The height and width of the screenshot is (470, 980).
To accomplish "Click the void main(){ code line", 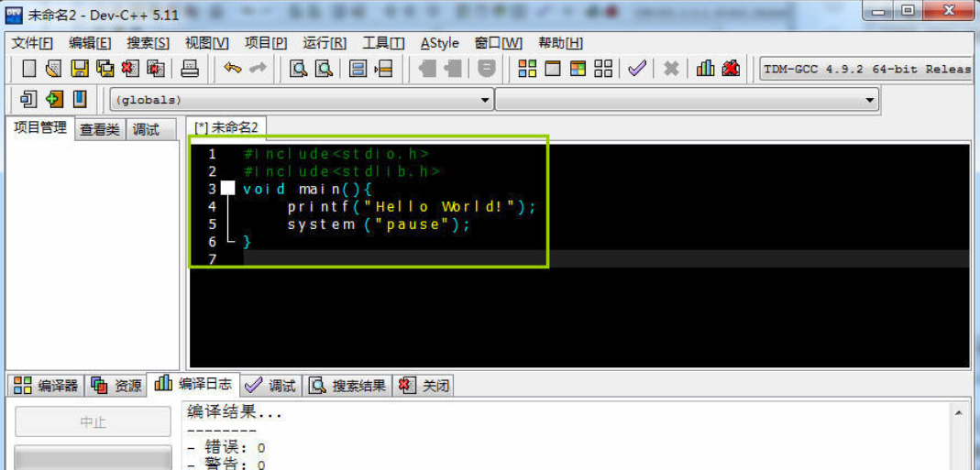I will (307, 188).
